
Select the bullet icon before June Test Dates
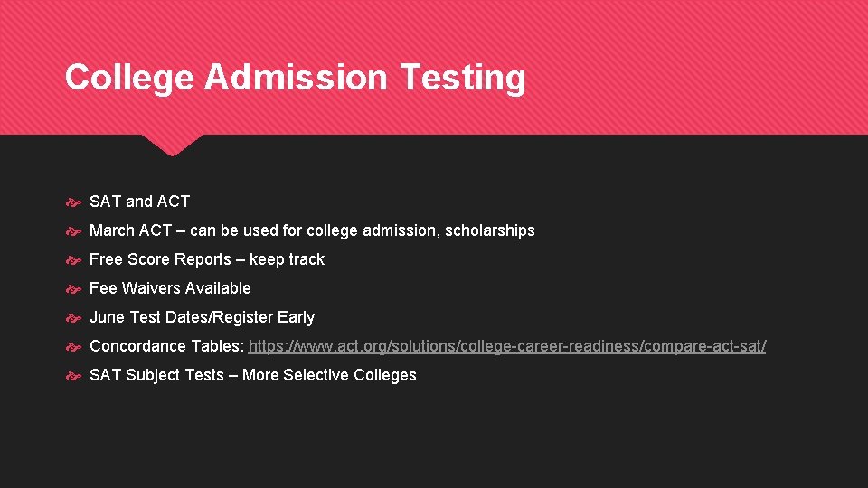point(74,318)
